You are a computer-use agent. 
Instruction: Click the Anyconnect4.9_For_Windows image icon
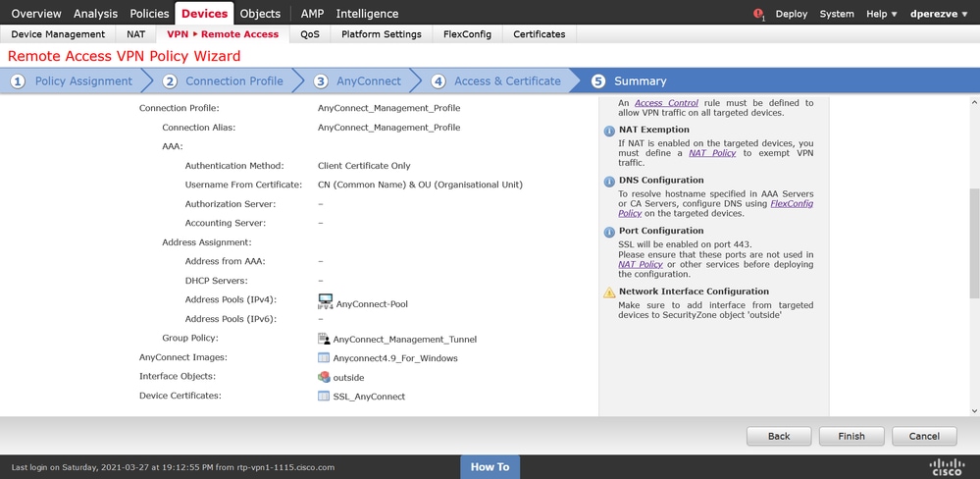pyautogui.click(x=324, y=357)
